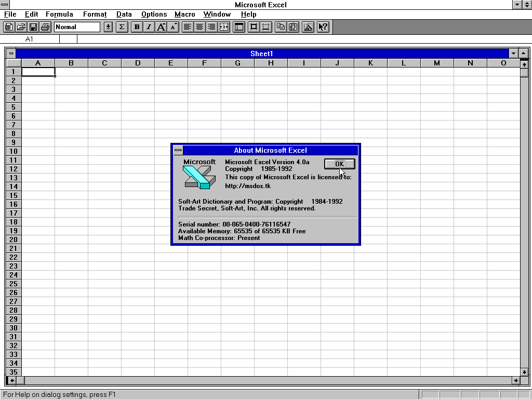Click the Increase Font Size icon
This screenshot has height=399, width=532.
[161, 27]
